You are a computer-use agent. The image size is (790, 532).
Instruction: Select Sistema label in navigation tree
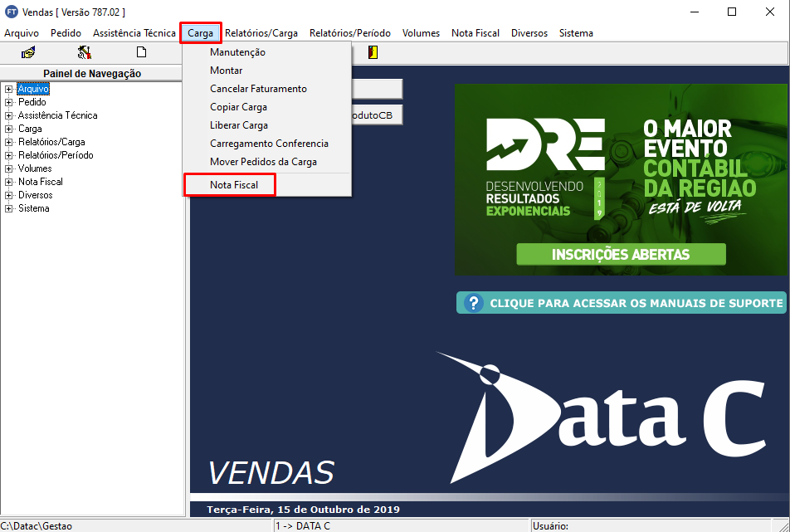tap(34, 208)
